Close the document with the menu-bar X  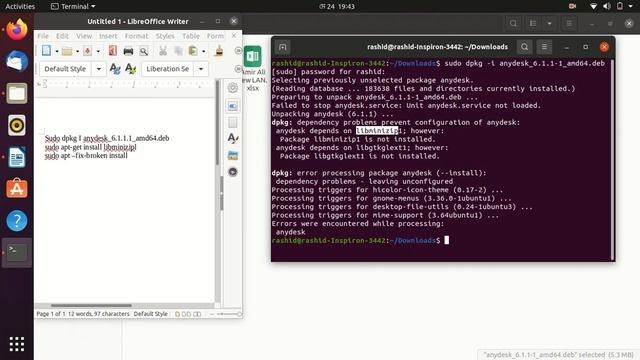(x=234, y=36)
